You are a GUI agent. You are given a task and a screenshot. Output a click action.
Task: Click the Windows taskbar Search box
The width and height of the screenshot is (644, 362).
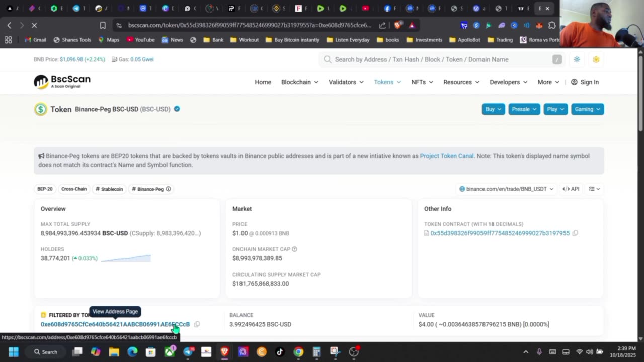[x=45, y=352]
